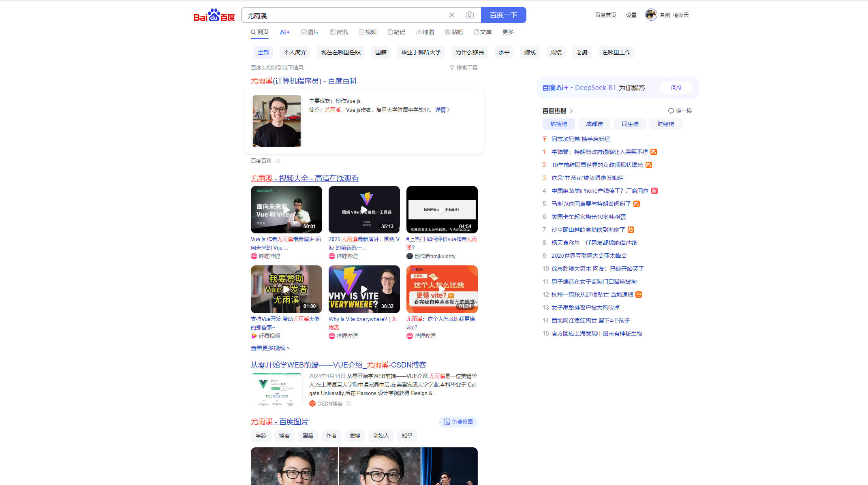
Task: Open hot topic 2025世界互联网大会亚太峰会
Action: (589, 256)
